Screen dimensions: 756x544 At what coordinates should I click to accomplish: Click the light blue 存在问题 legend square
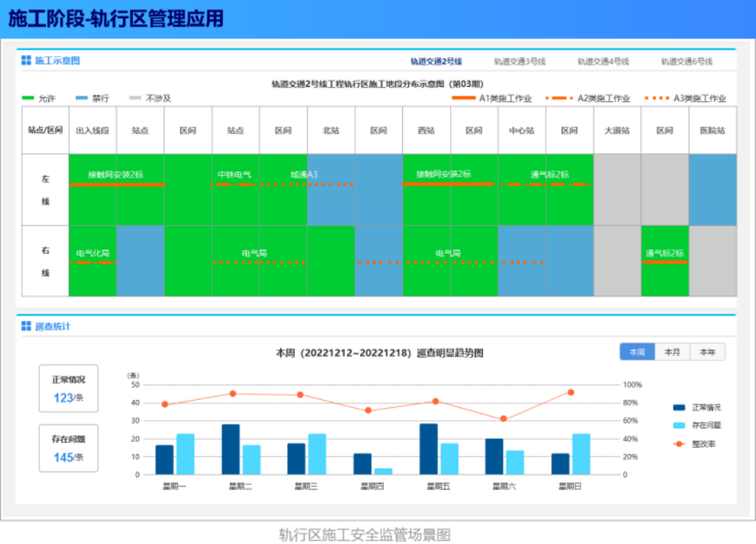pos(678,425)
